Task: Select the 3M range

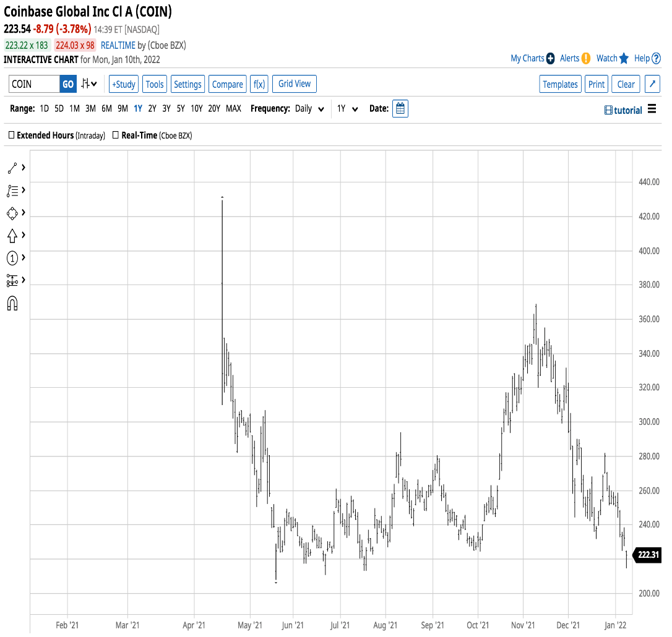Action: click(x=90, y=108)
